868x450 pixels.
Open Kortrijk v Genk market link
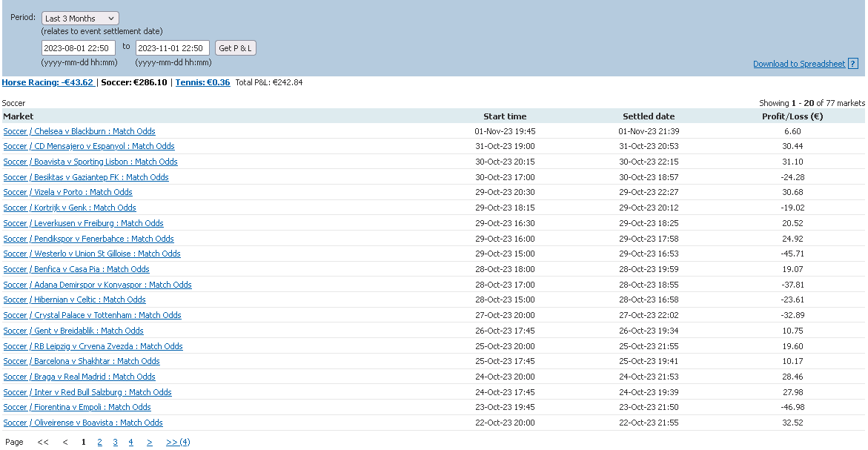(70, 208)
